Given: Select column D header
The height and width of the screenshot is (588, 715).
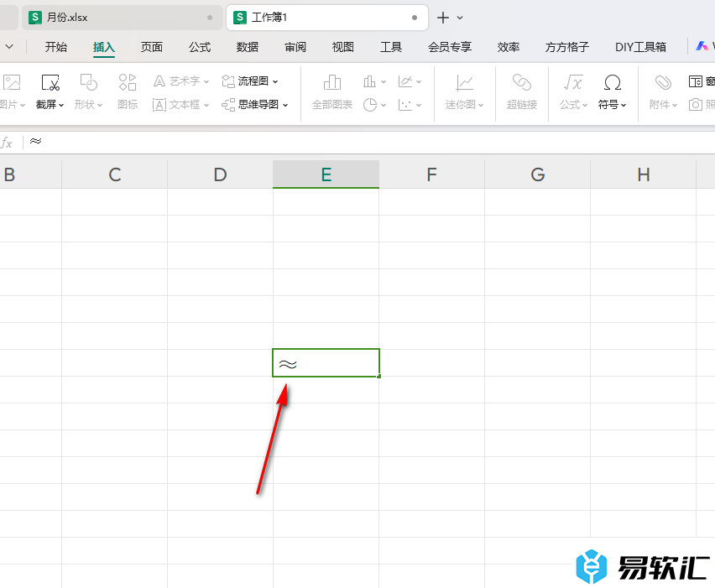Looking at the screenshot, I should pyautogui.click(x=220, y=174).
